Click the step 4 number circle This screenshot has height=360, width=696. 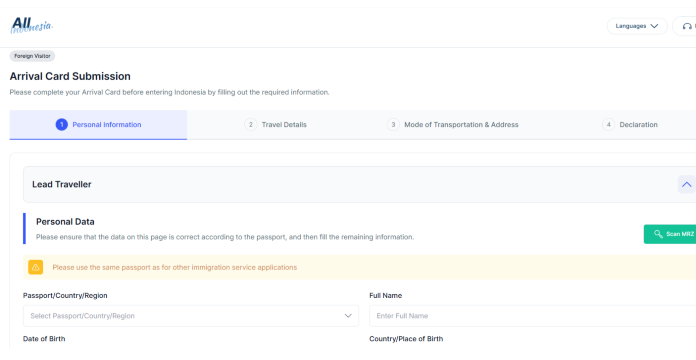pyautogui.click(x=609, y=125)
